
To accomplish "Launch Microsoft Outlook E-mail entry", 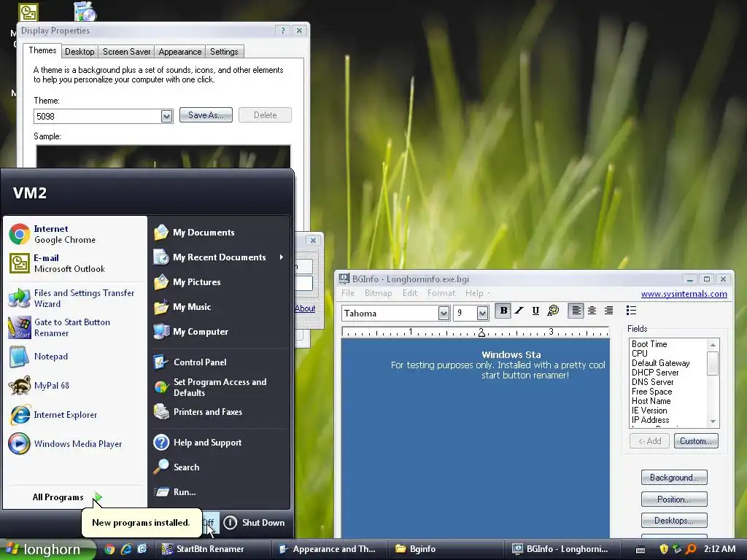I will click(x=75, y=263).
